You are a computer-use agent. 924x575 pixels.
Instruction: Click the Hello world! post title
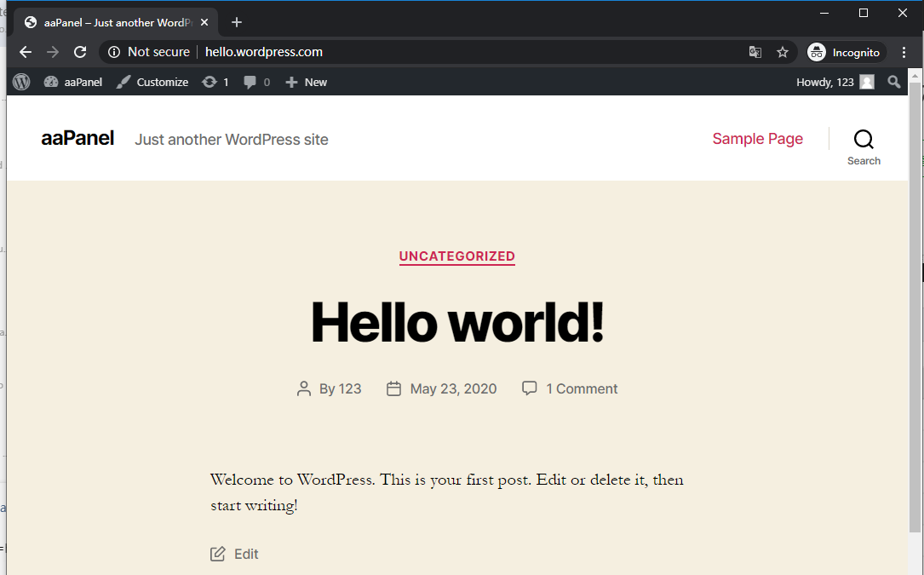[456, 322]
